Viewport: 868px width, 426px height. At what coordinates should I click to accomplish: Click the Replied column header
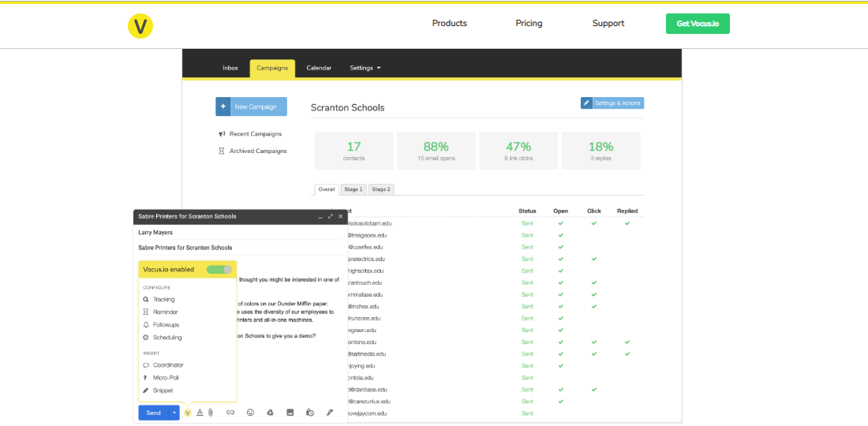pyautogui.click(x=627, y=211)
